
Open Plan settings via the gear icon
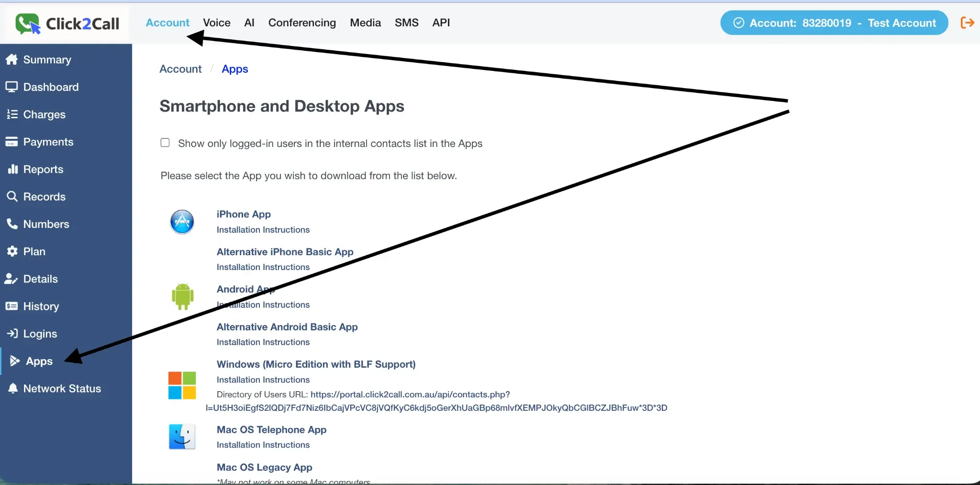tap(12, 251)
